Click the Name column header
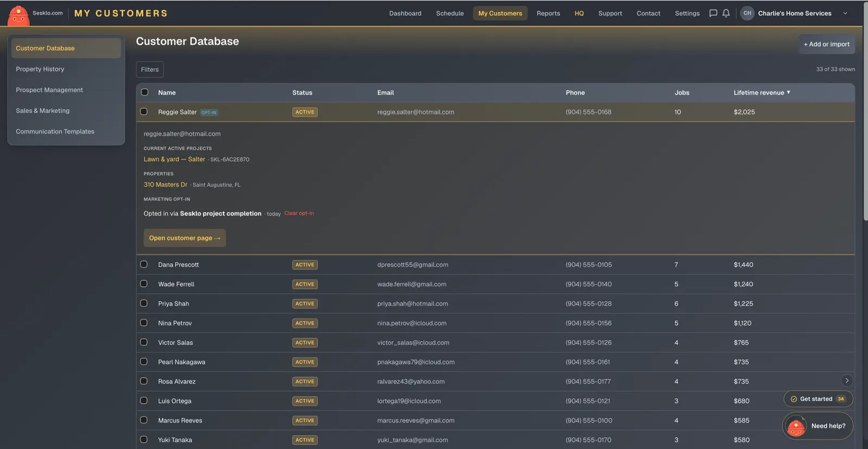Image resolution: width=868 pixels, height=449 pixels. [x=167, y=93]
